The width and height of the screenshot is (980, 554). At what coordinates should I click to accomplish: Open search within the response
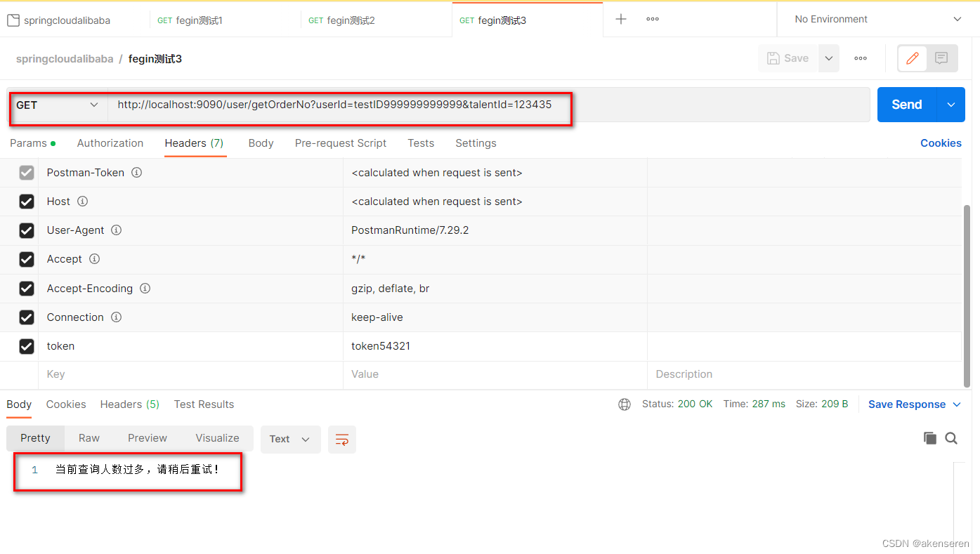tap(951, 437)
